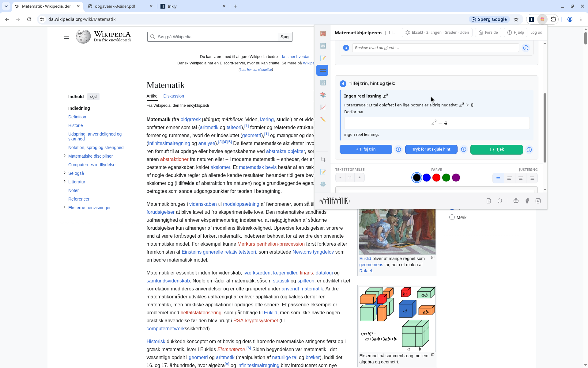Click the globe website icon in the panel footer
The image size is (588, 368).
pyautogui.click(x=516, y=201)
